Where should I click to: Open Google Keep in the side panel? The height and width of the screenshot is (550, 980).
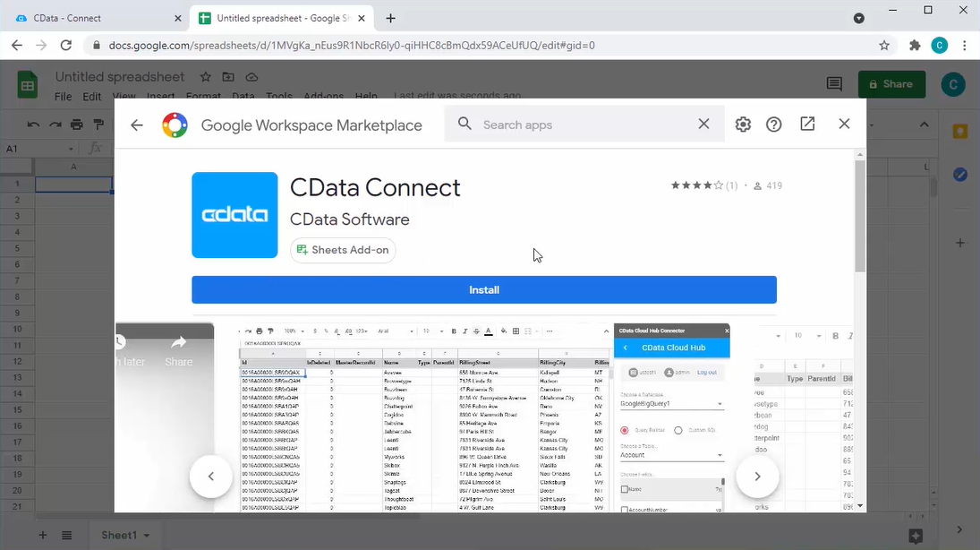click(x=960, y=132)
